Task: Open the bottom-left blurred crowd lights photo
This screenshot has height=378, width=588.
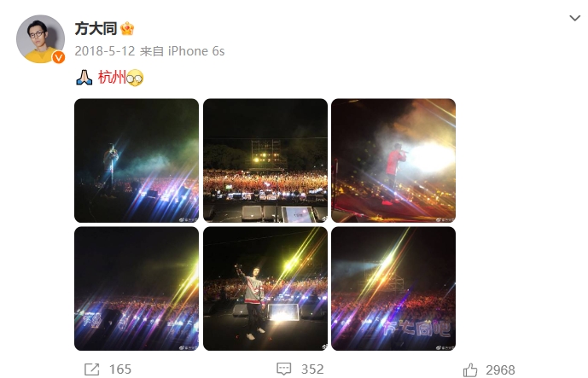Action: tap(137, 288)
